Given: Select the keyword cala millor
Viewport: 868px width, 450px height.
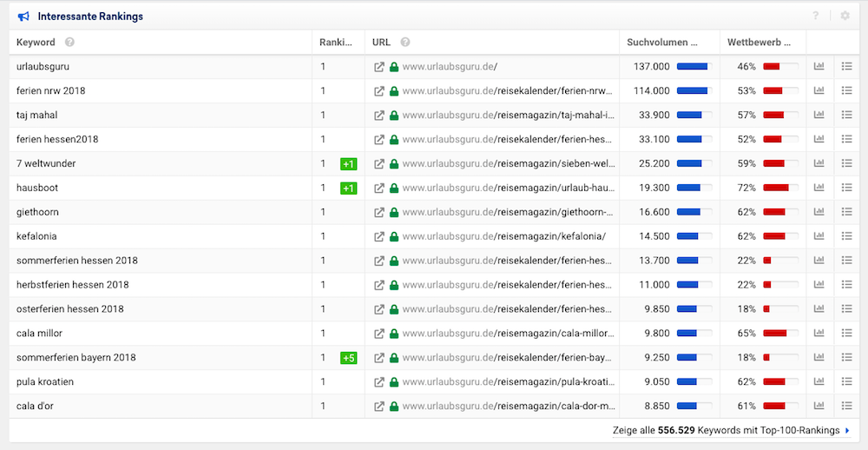Looking at the screenshot, I should pos(39,334).
